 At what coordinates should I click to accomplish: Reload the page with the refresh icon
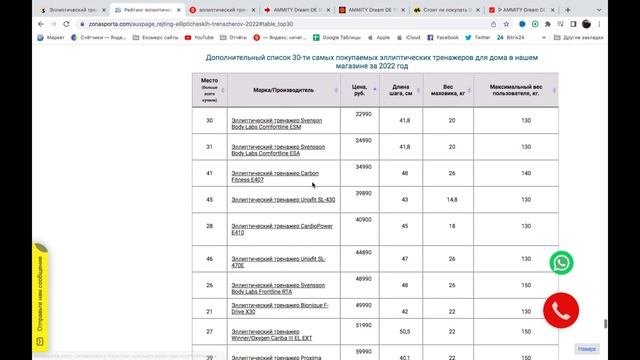66,24
